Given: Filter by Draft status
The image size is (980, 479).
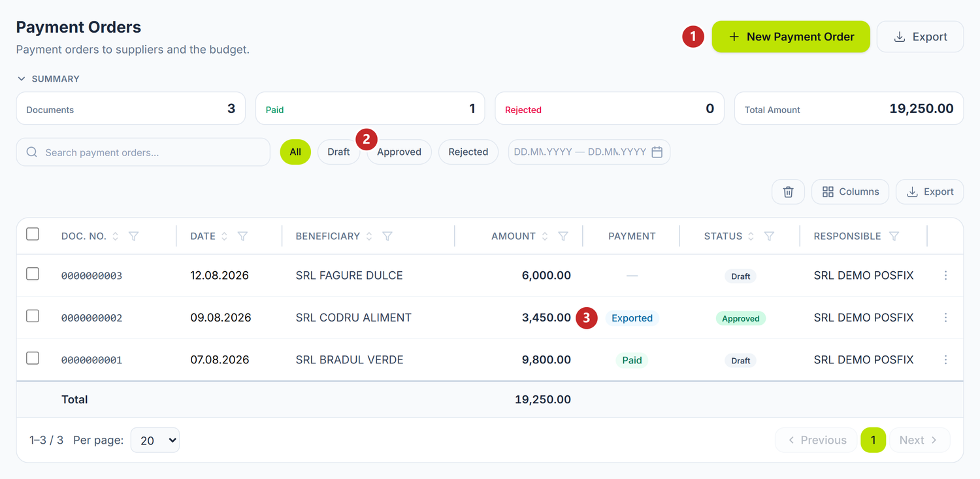Looking at the screenshot, I should (338, 152).
